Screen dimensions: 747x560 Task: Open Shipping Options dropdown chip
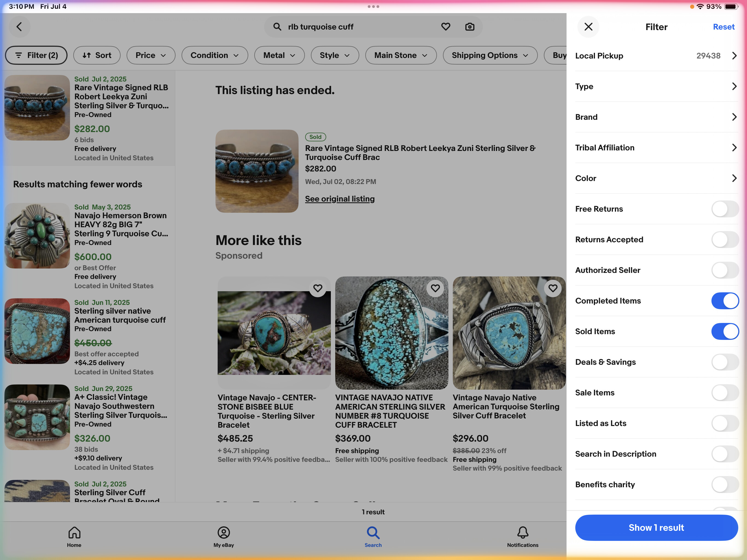pos(490,56)
